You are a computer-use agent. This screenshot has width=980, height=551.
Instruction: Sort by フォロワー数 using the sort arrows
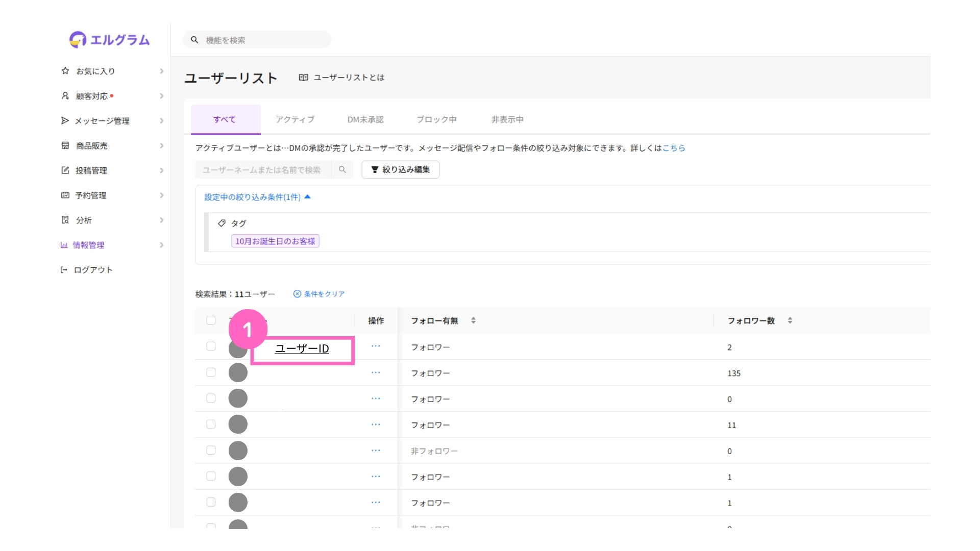coord(790,320)
